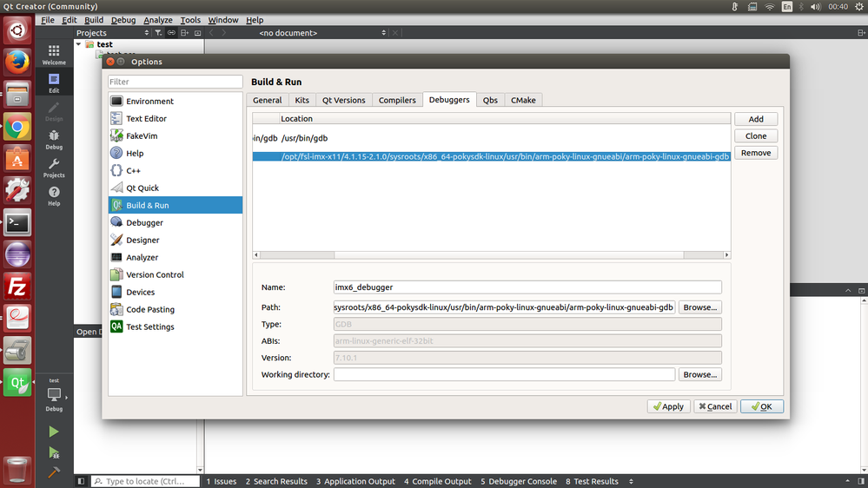The height and width of the screenshot is (488, 868).
Task: Select Code Pasting options category
Action: [176, 309]
